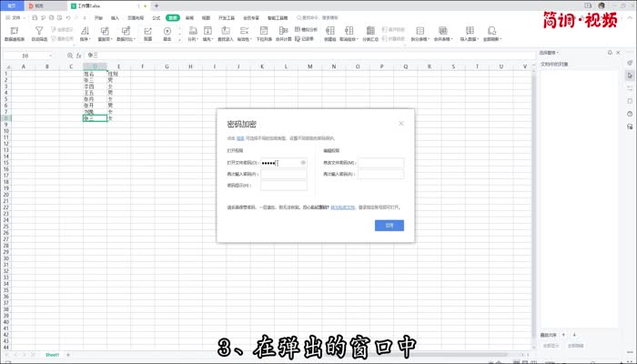Switch to the Formulas ribbon tab
This screenshot has width=637, height=364.
tap(156, 17)
